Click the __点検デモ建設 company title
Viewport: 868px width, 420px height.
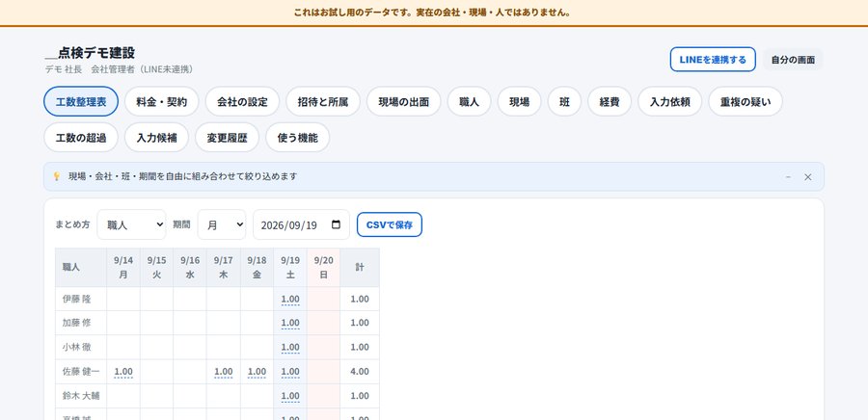(x=91, y=53)
